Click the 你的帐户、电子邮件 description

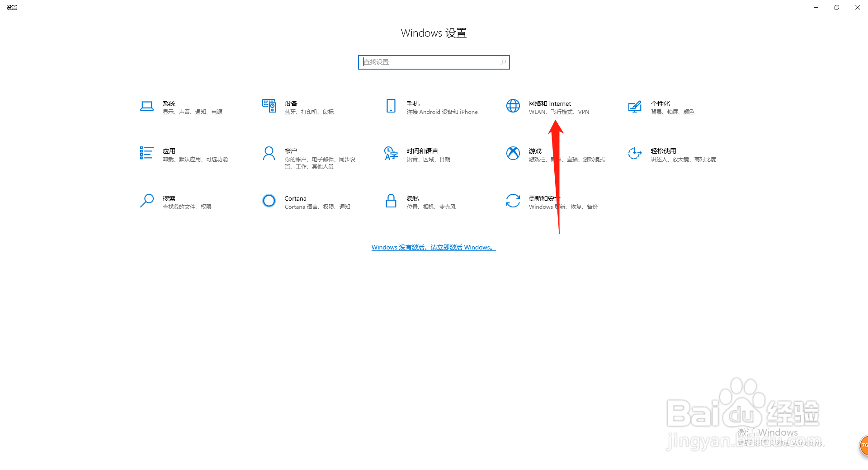pos(320,163)
